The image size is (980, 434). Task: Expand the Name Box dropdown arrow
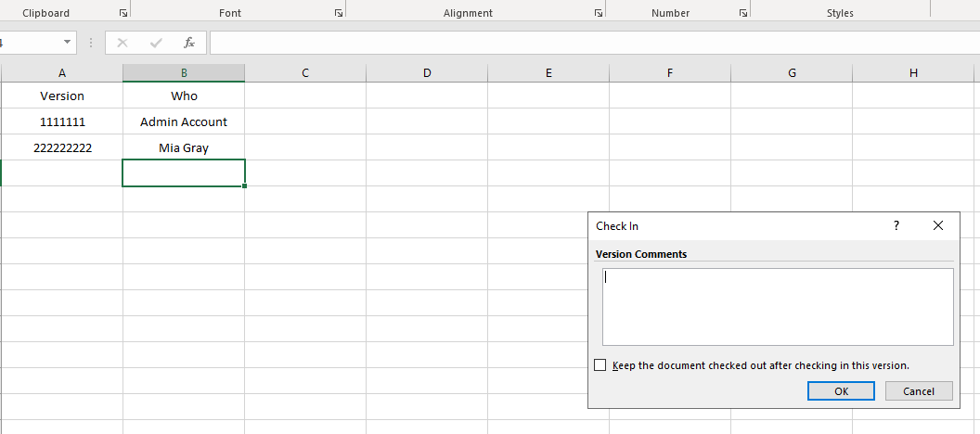[x=68, y=43]
